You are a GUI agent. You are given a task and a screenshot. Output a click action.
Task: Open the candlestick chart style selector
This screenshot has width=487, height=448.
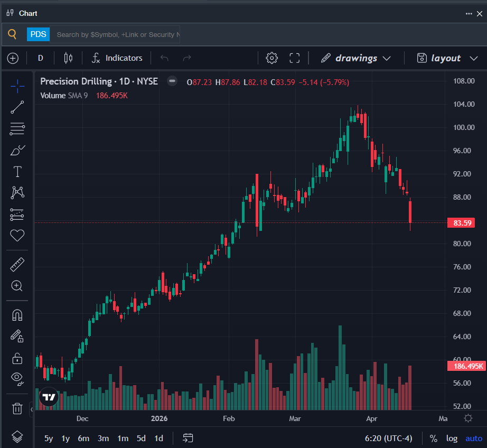click(x=68, y=58)
